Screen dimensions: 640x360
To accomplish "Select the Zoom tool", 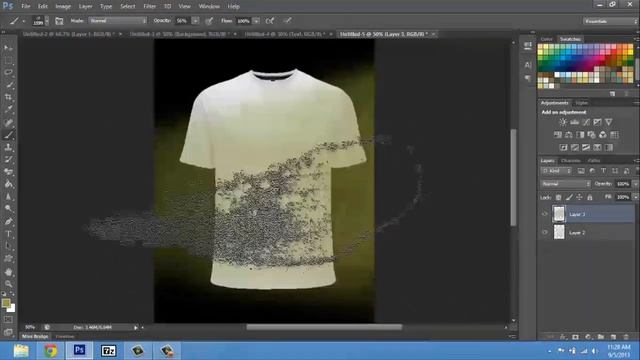I will 8,284.
